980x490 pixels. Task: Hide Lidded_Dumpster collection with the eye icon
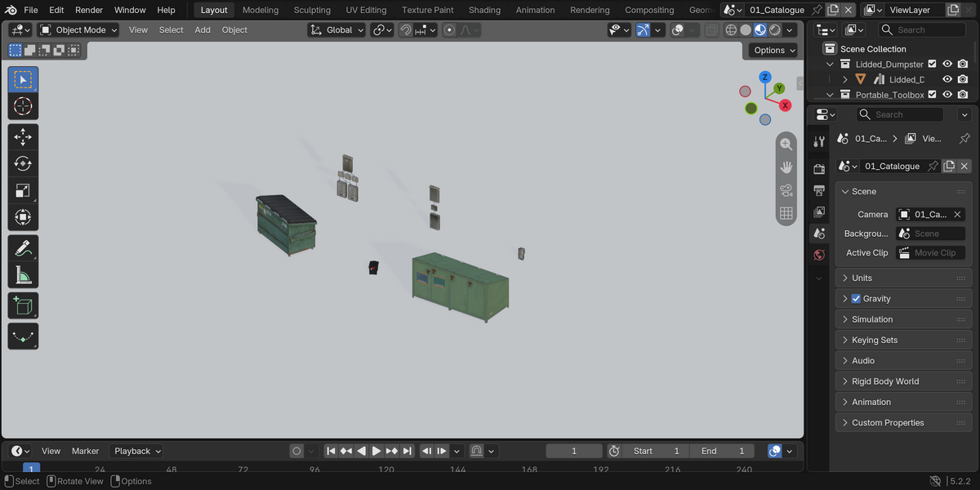[947, 64]
